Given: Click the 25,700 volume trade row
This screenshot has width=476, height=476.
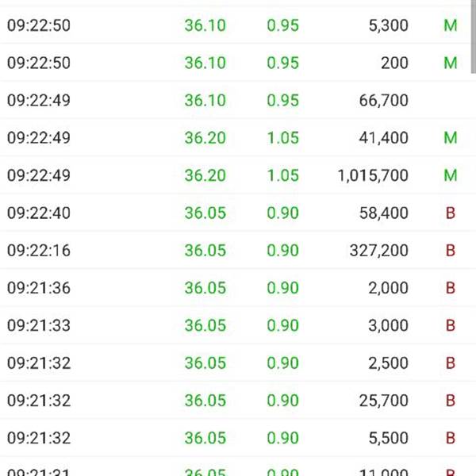Looking at the screenshot, I should 236,401.
